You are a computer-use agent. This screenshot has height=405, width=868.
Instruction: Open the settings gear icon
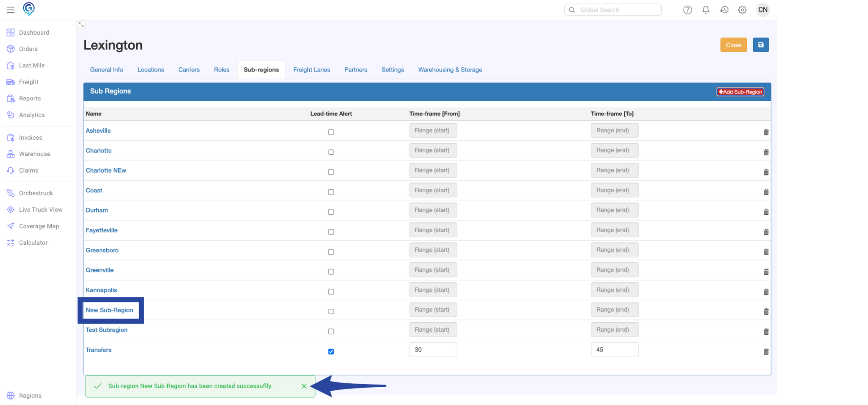[742, 10]
